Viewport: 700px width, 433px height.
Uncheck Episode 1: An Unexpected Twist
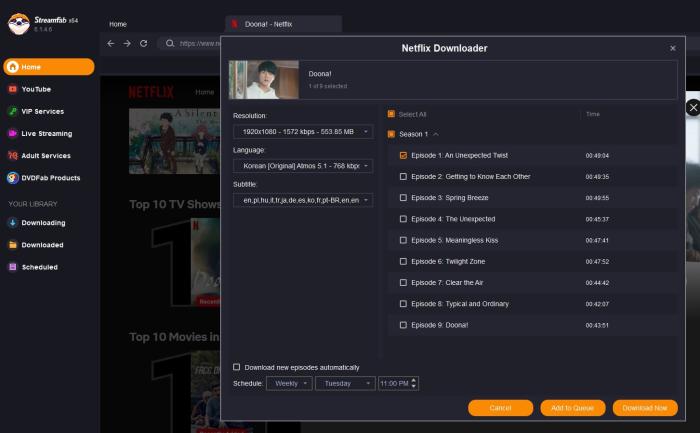coord(403,155)
